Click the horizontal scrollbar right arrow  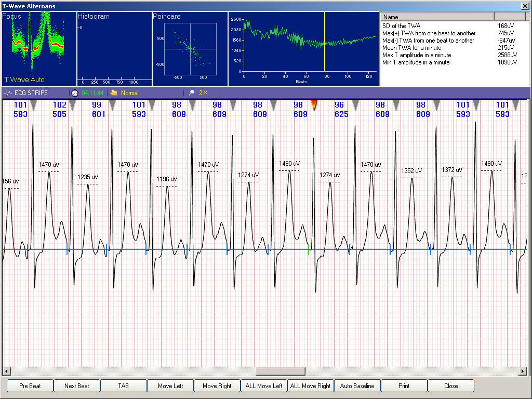[523, 371]
